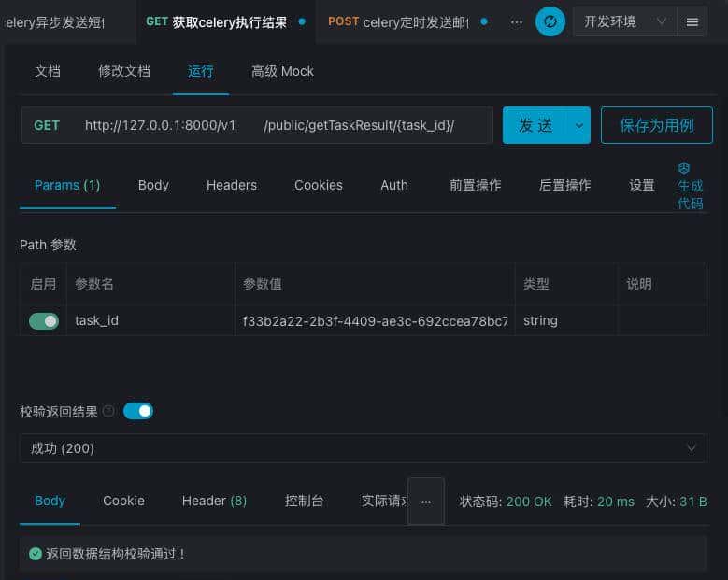Open more tabs ellipsis in tab bar
Viewport: 728px width, 580px height.
tap(516, 22)
